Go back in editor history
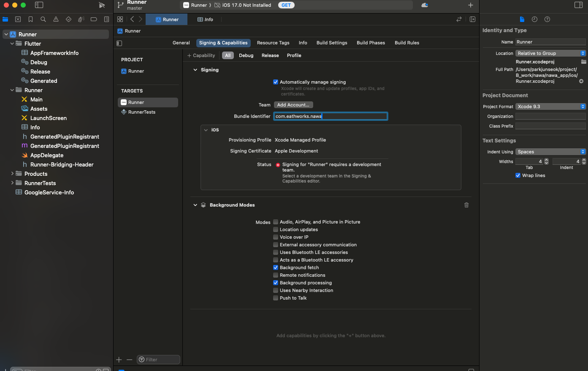 (x=132, y=19)
